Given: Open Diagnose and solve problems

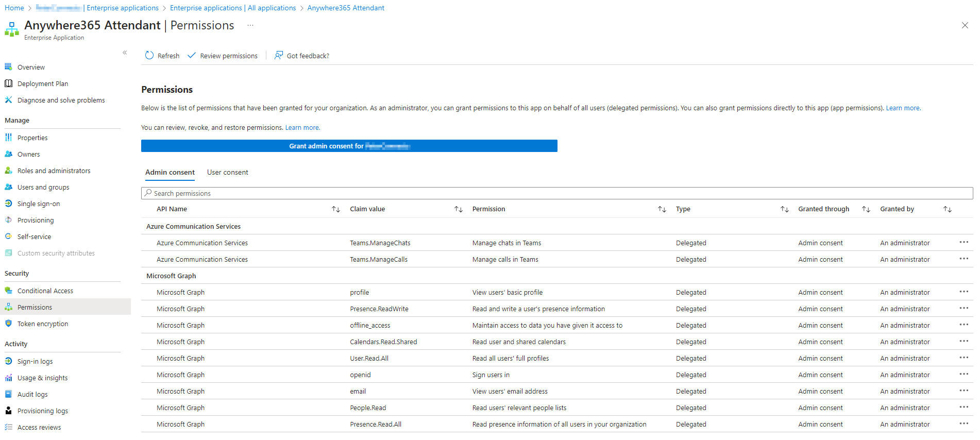Looking at the screenshot, I should 61,100.
